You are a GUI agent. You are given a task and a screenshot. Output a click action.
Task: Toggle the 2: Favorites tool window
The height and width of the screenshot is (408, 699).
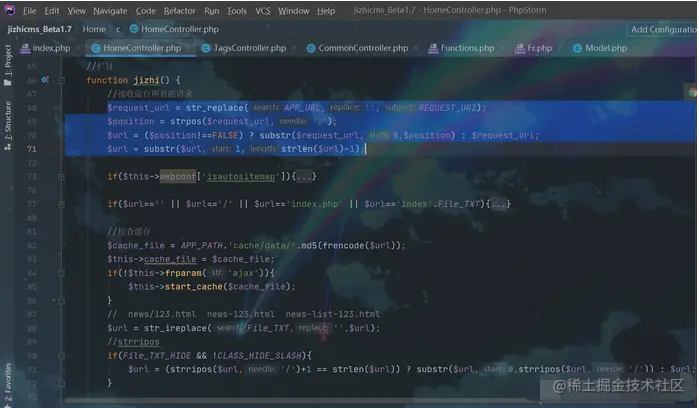8,385
